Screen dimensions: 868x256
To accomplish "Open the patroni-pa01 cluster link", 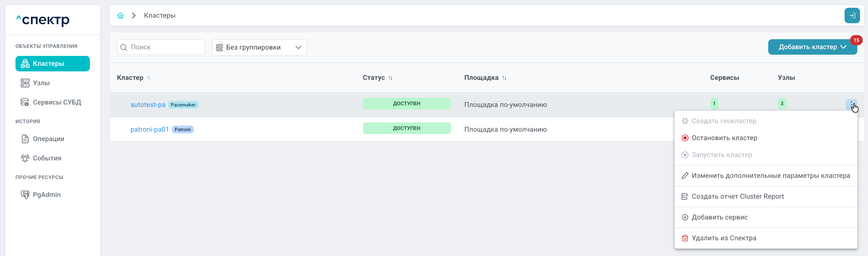I will pyautogui.click(x=149, y=129).
